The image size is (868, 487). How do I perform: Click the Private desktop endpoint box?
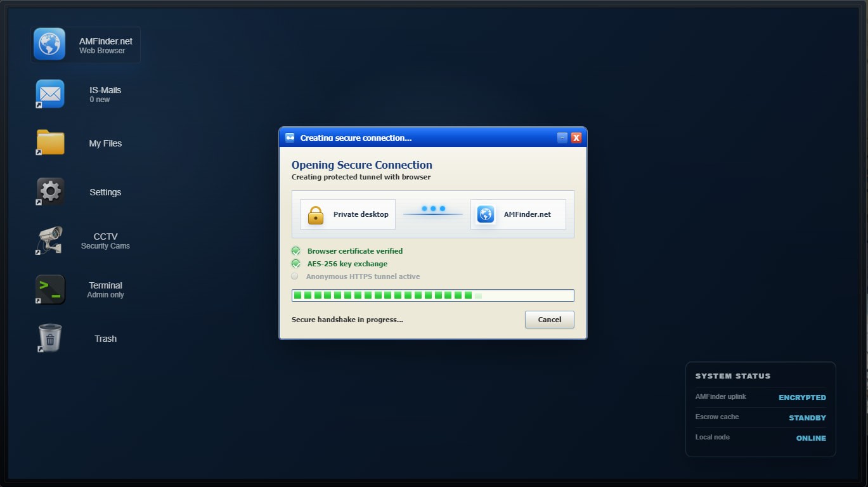[x=348, y=214]
